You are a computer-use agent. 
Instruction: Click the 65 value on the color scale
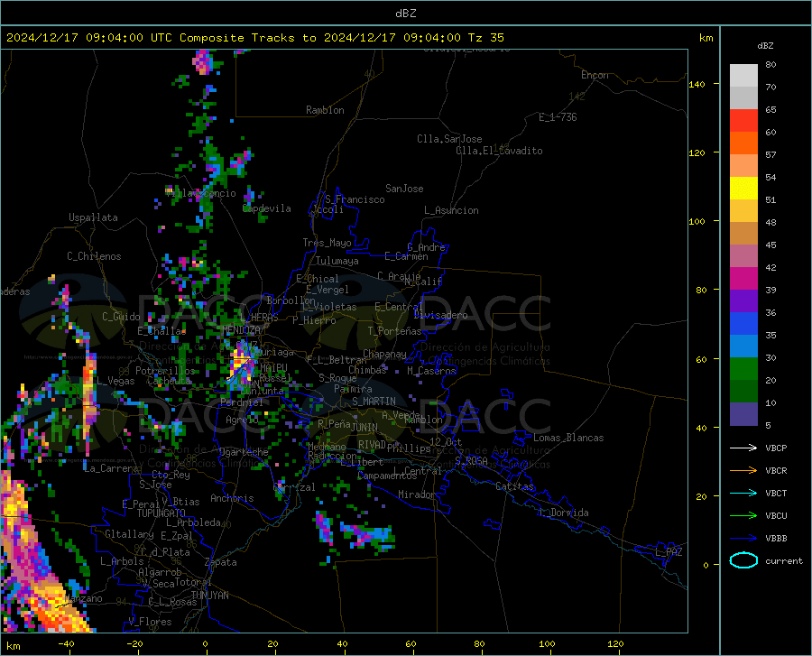click(x=770, y=110)
